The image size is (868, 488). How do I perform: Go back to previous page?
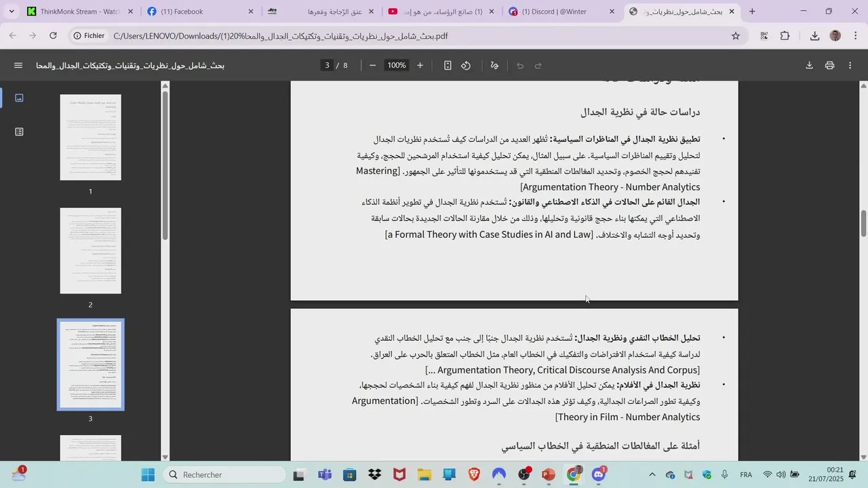(x=13, y=36)
